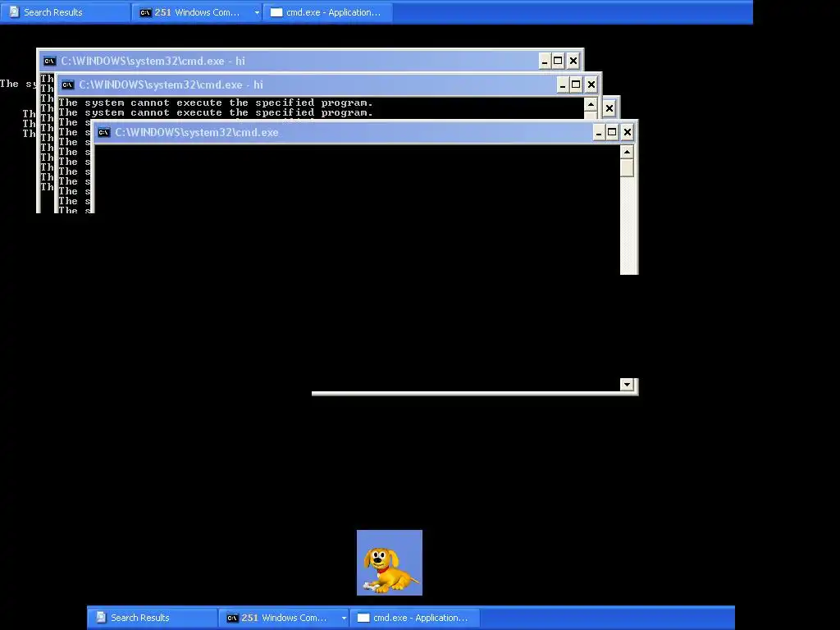The image size is (840, 630).
Task: Click the Rover search dog image
Action: (x=390, y=563)
